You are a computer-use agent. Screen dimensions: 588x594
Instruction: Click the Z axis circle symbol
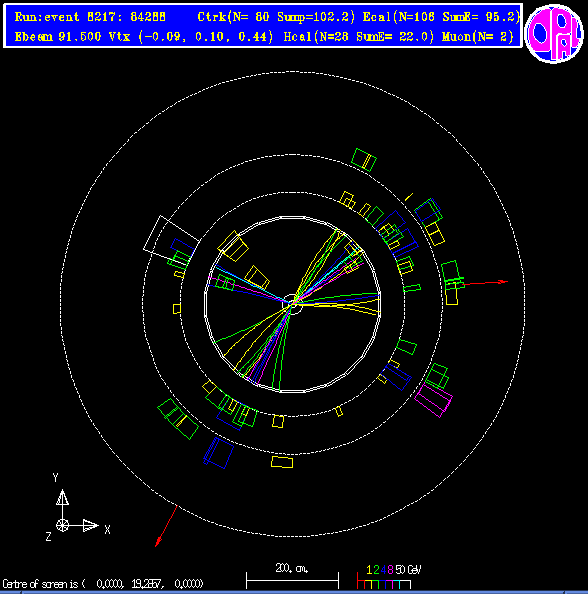pos(63,525)
